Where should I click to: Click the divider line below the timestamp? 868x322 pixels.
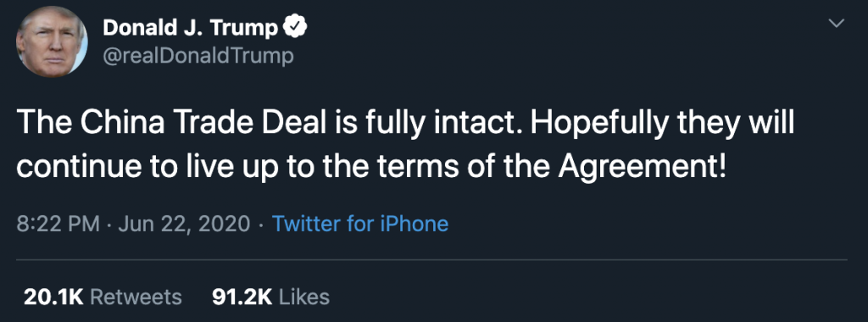[431, 259]
